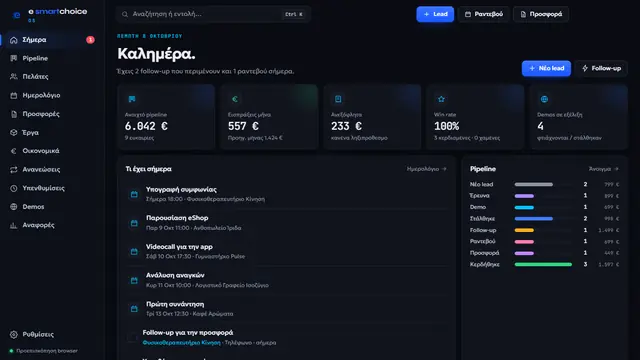Click the Ημερολόγιο calendar icon in sidebar
640x360 pixels.
click(13, 96)
